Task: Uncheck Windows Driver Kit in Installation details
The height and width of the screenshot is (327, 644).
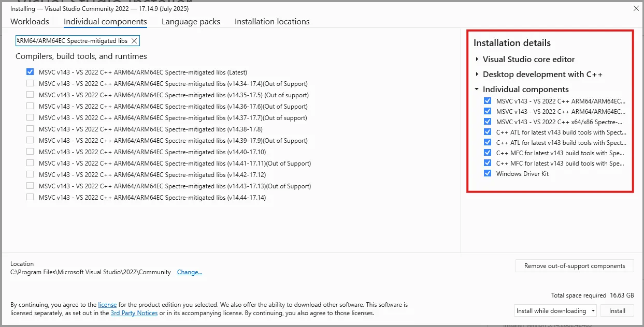Action: (487, 174)
